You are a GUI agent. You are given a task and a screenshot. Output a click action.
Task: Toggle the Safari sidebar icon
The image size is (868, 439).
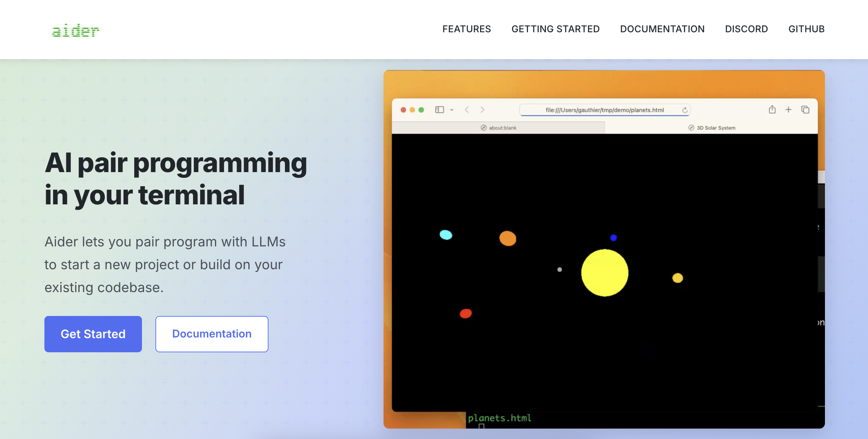[439, 110]
